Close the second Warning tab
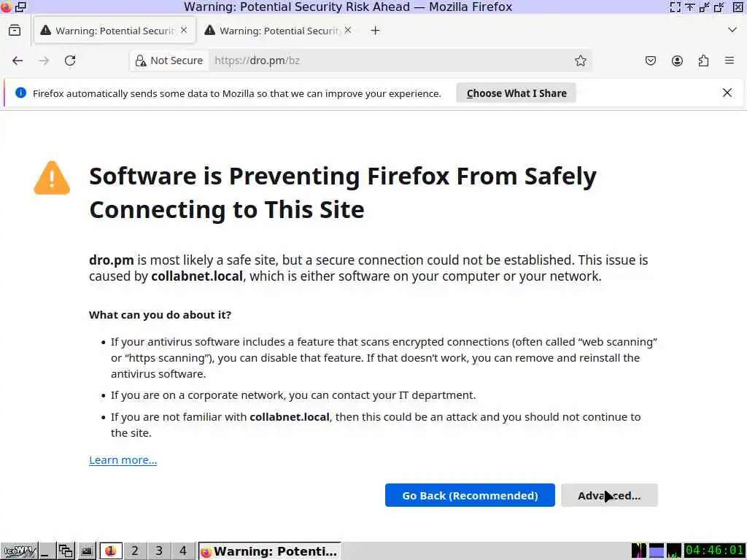Viewport: 747px width, 560px height. tap(348, 30)
